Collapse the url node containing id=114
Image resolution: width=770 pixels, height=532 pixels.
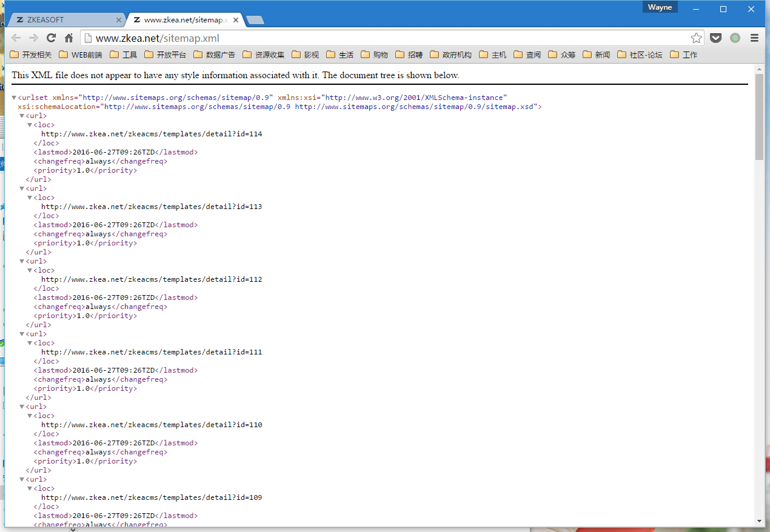(22, 116)
